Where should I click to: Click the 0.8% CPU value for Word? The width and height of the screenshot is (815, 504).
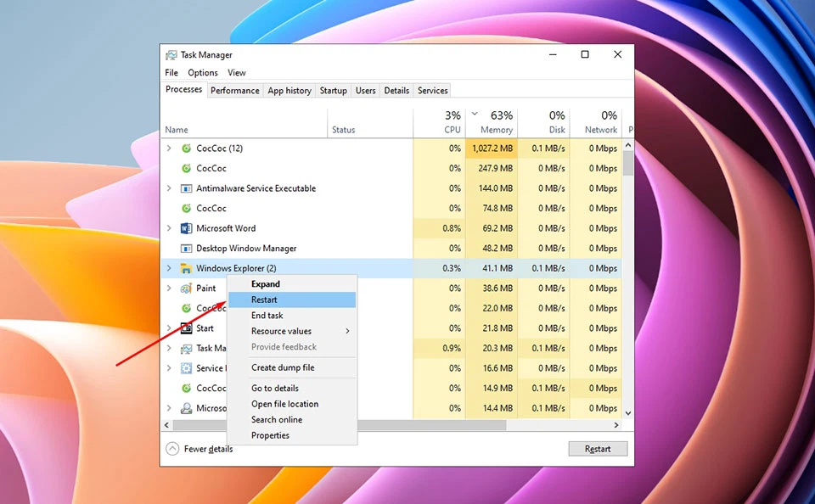pyautogui.click(x=452, y=228)
